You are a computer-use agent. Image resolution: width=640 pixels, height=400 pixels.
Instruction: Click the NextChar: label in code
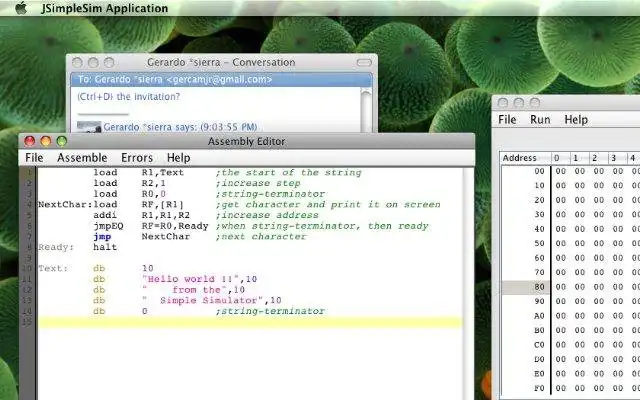tap(65, 204)
